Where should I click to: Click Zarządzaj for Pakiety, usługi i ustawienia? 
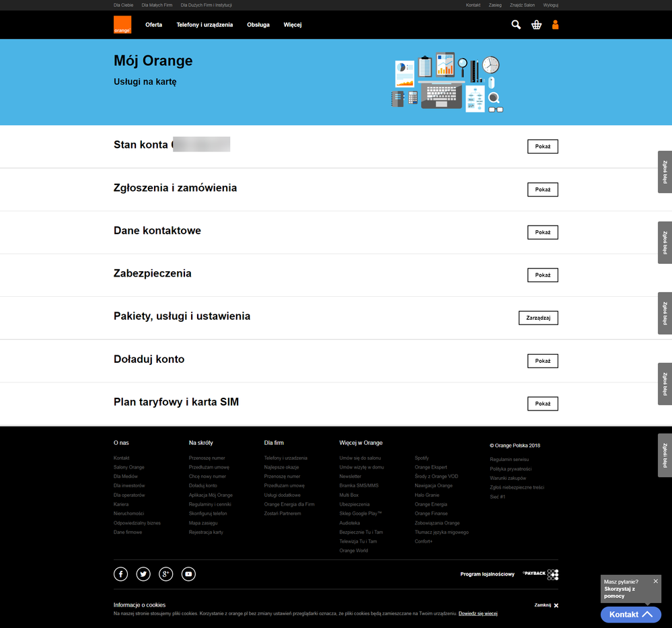click(538, 318)
